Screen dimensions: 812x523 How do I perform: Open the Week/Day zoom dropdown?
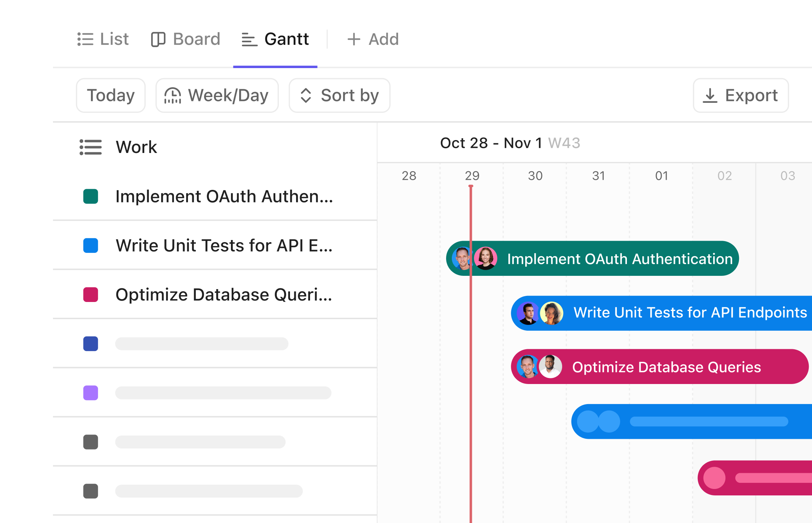point(217,96)
